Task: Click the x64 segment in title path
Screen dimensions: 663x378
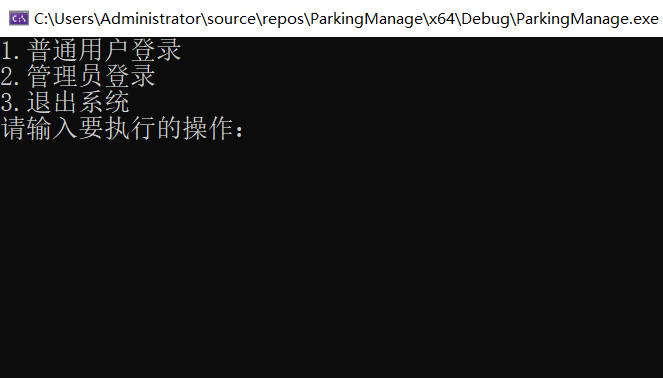Action: (442, 19)
